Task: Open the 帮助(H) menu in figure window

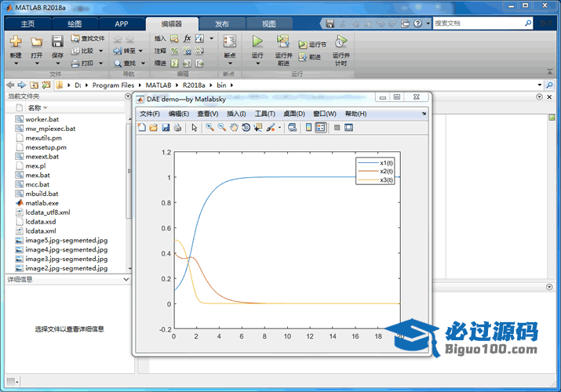Action: coord(355,114)
